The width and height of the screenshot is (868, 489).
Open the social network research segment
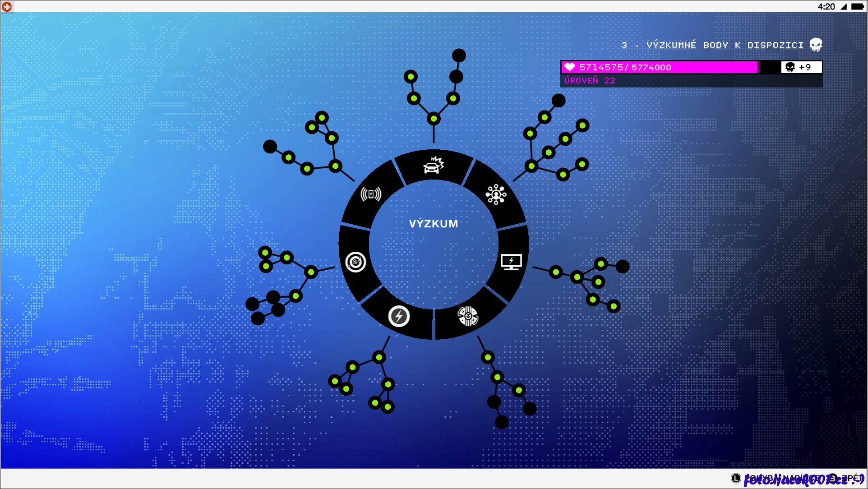pos(496,194)
